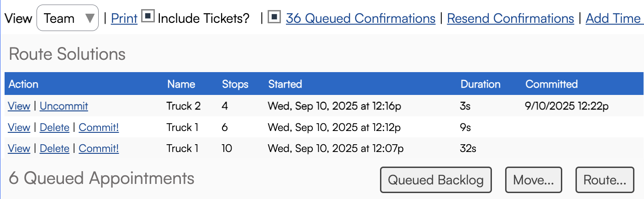Delete the 10-stop Truck 1 route
The height and width of the screenshot is (199, 644).
pyautogui.click(x=54, y=148)
